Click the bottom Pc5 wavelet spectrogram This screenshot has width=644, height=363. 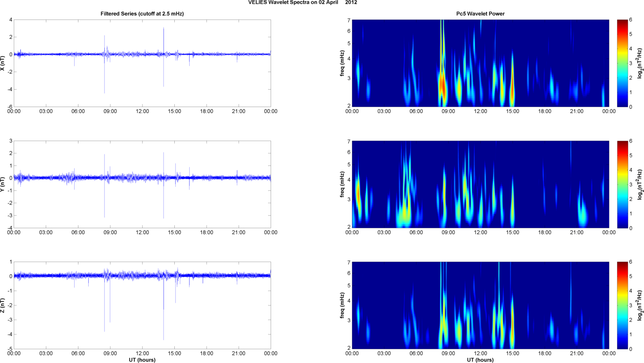coord(480,305)
